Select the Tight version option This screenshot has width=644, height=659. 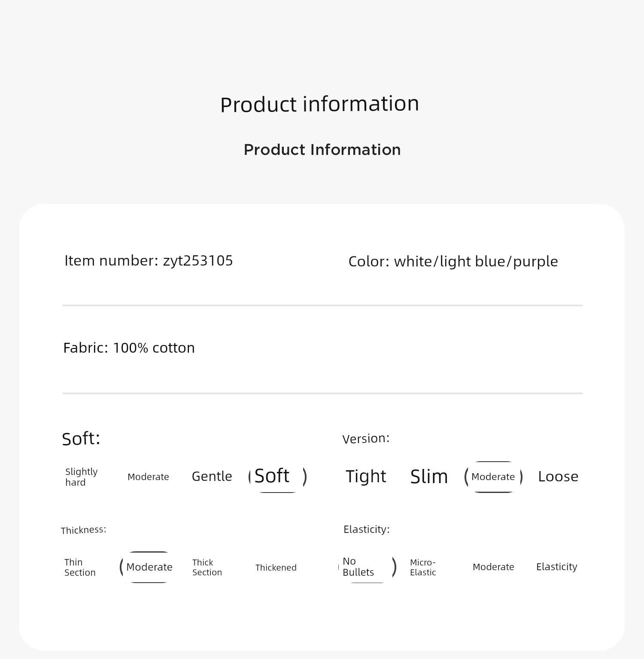366,476
